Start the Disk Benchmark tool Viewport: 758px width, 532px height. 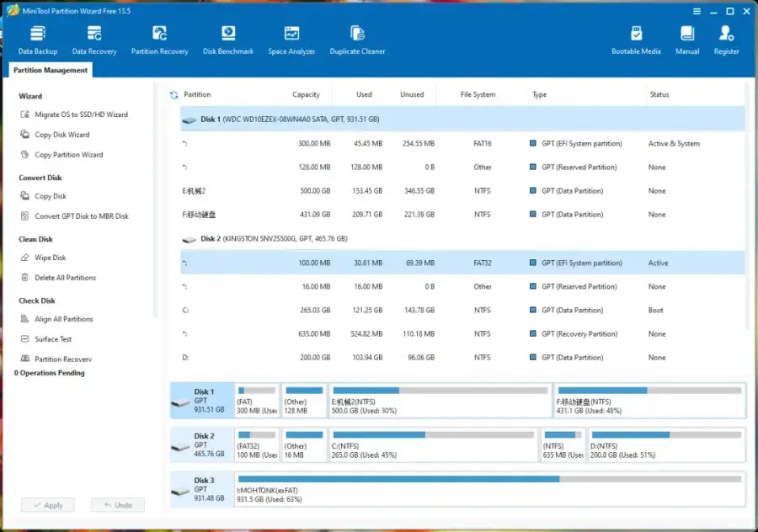(x=228, y=40)
